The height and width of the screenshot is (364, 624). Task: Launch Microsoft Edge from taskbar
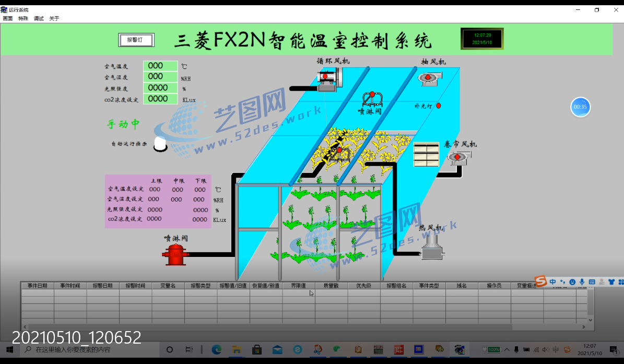pos(217,350)
